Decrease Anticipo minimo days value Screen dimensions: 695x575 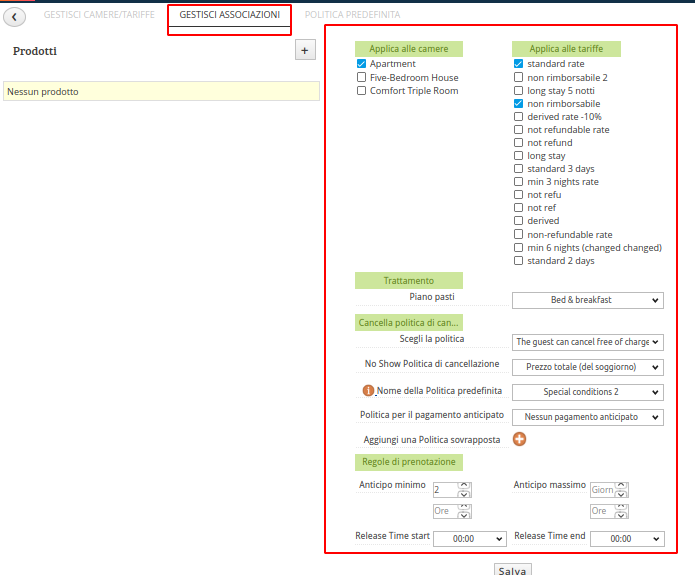(464, 494)
